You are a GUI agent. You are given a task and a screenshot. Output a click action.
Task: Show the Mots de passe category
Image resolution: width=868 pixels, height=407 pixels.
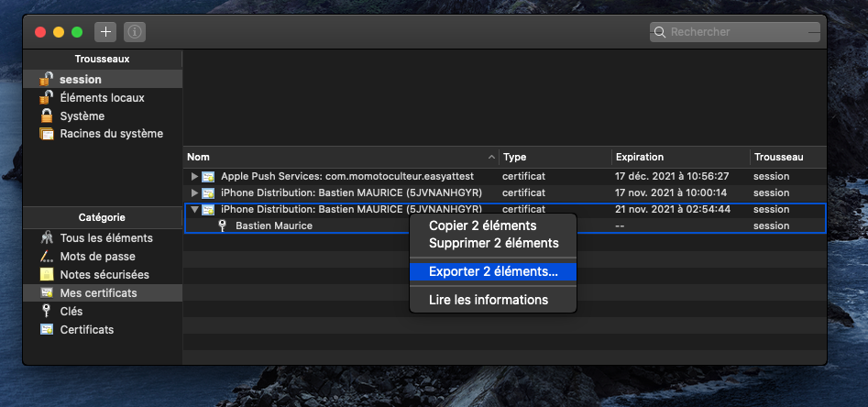coord(103,257)
